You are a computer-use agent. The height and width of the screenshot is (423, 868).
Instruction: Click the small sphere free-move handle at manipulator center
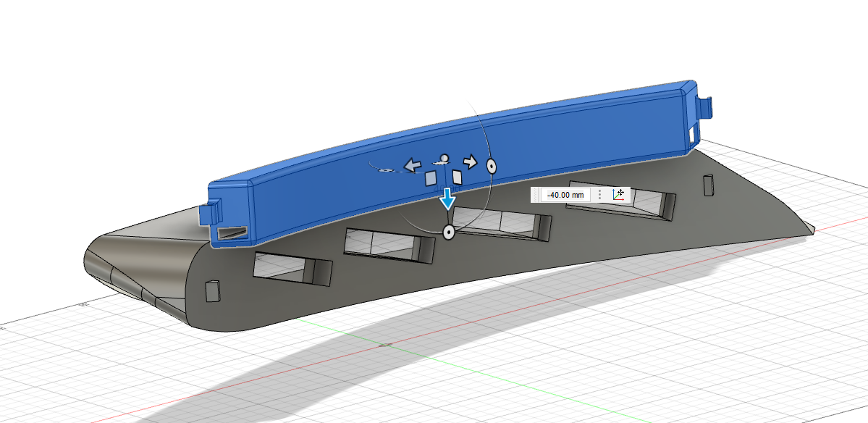click(x=443, y=159)
